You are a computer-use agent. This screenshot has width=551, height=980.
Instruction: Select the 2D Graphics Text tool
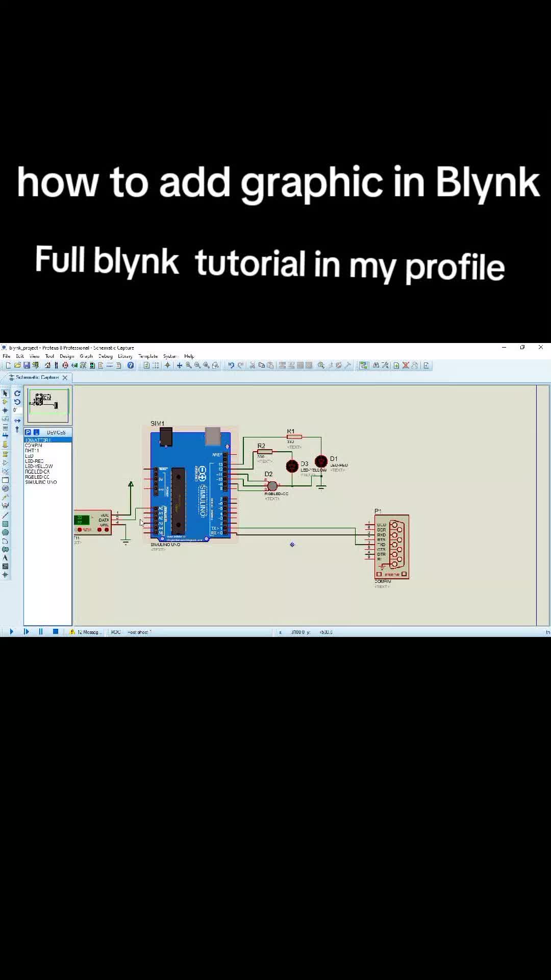pyautogui.click(x=5, y=558)
